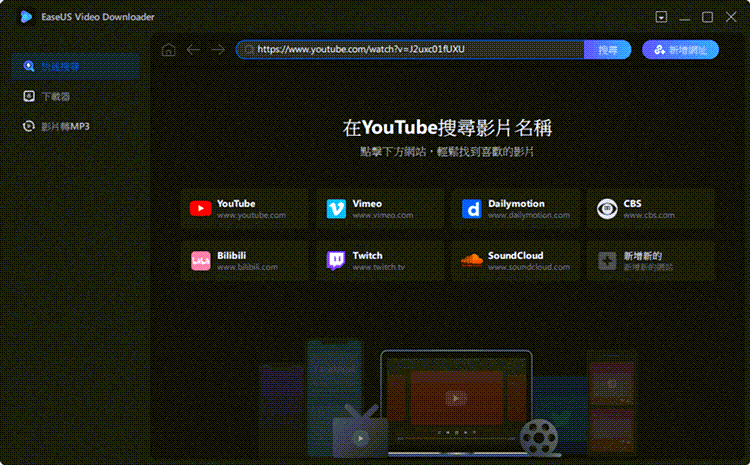Click the SoundCloud orange cloud icon
This screenshot has width=750, height=465.
click(472, 260)
